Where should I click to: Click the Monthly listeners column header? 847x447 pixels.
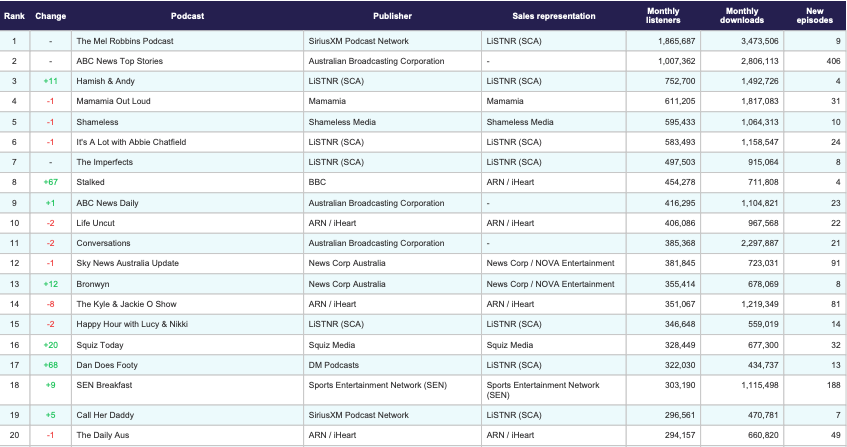pos(663,16)
